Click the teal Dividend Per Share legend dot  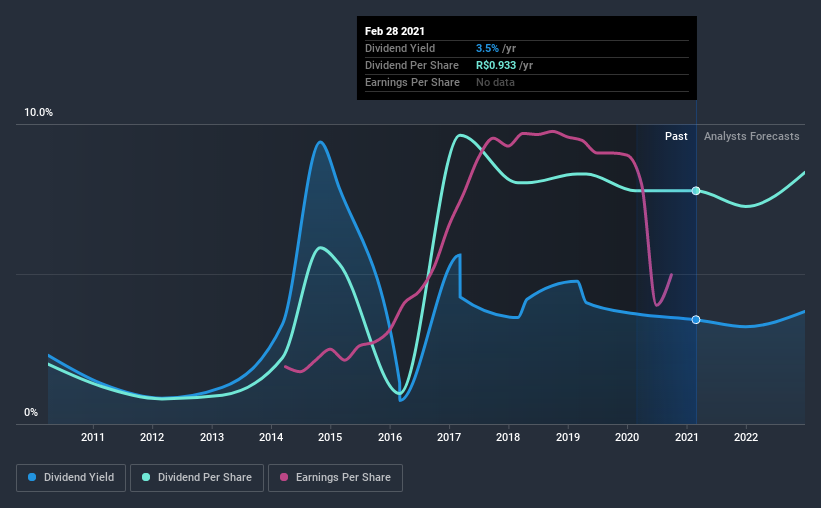(146, 477)
